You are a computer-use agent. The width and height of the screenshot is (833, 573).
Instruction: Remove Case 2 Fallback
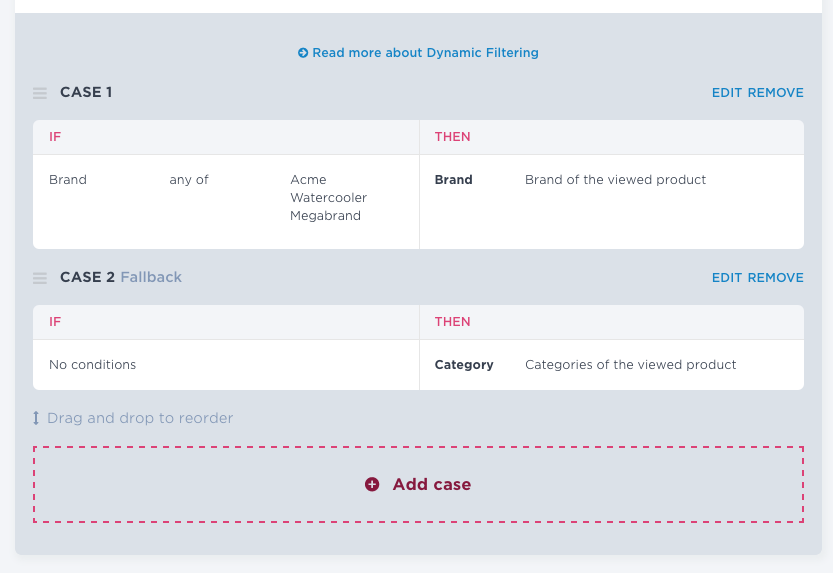click(776, 278)
